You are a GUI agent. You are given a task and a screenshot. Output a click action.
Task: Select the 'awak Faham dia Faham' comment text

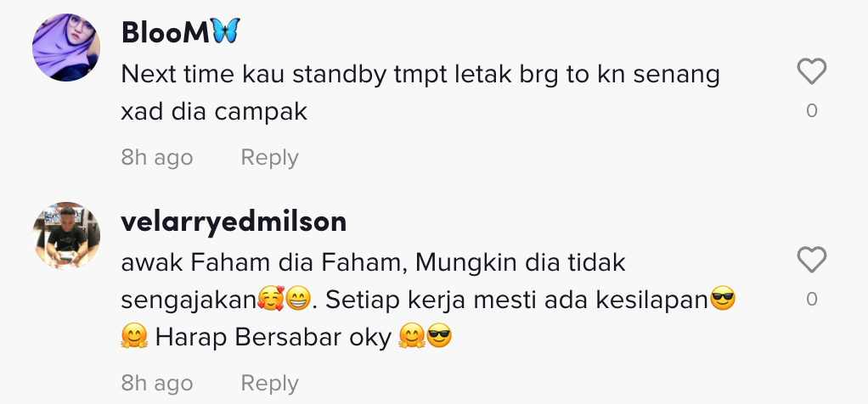[428, 300]
